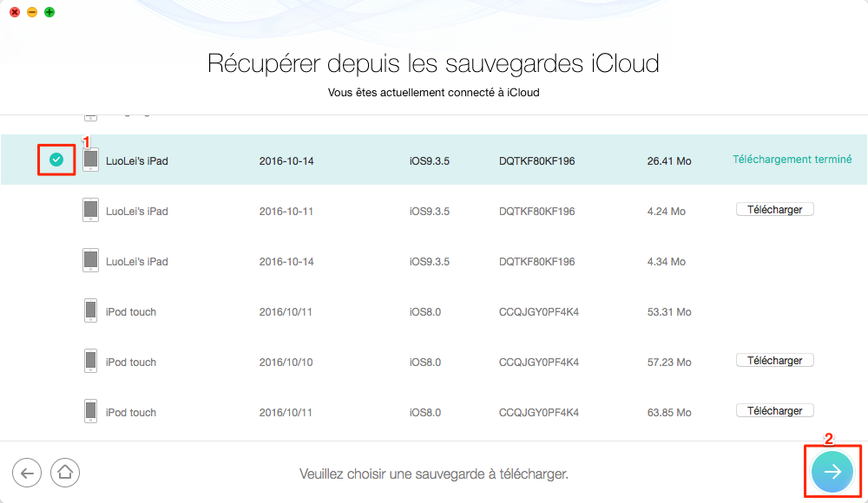
Task: Toggle the checkmark for the selected LuoLei's iPad backup
Action: pyautogui.click(x=56, y=160)
